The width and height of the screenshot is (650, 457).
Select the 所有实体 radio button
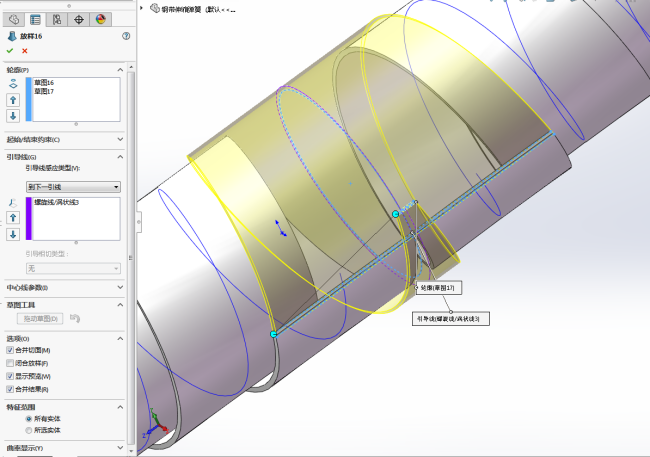29,419
